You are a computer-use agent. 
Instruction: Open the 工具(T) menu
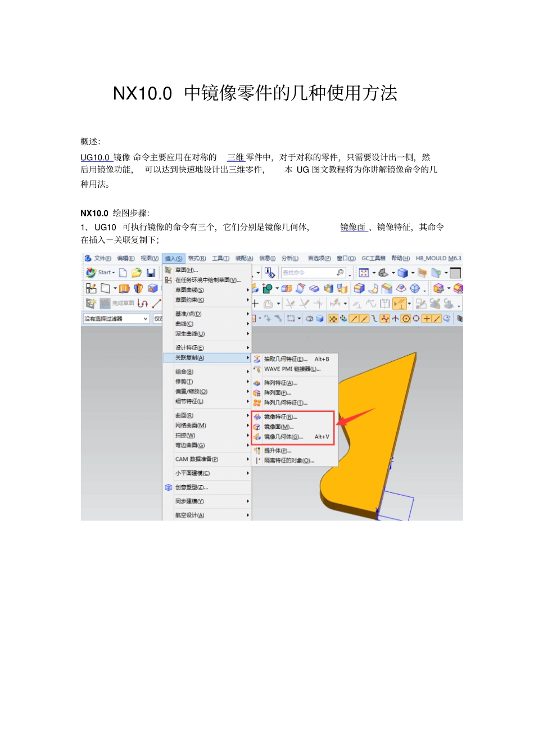(x=220, y=259)
